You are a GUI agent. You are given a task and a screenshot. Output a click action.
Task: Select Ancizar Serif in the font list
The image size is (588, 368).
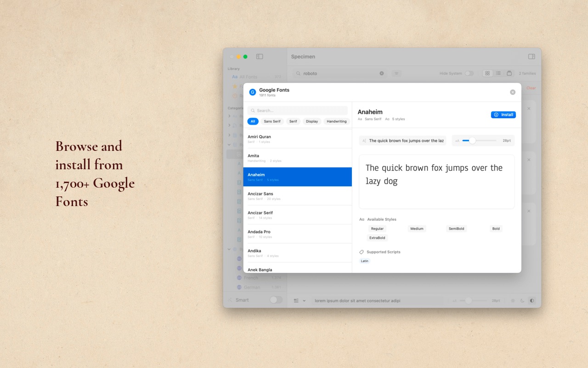[x=298, y=215]
